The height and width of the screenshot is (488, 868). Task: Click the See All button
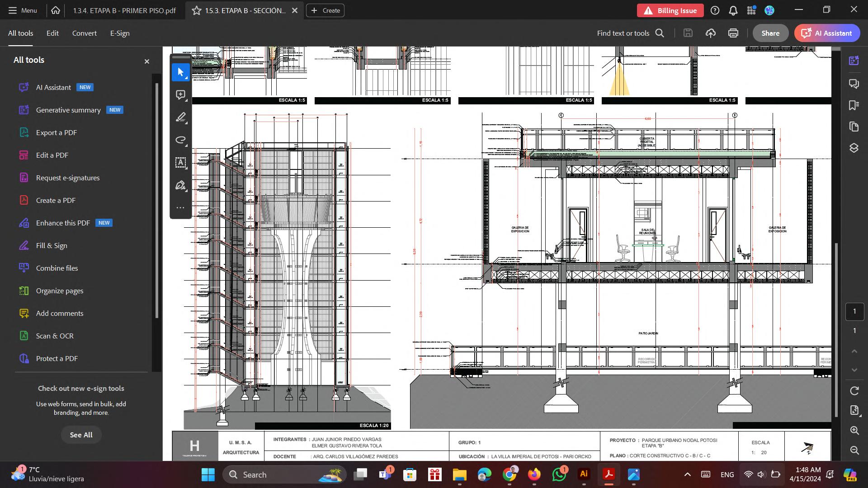[81, 435]
